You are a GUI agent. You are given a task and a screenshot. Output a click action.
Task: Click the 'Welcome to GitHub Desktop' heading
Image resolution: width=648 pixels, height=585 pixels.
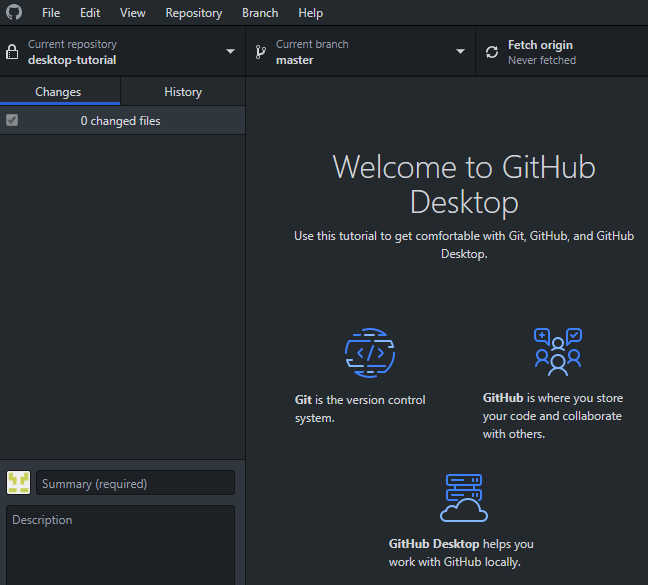coord(464,184)
